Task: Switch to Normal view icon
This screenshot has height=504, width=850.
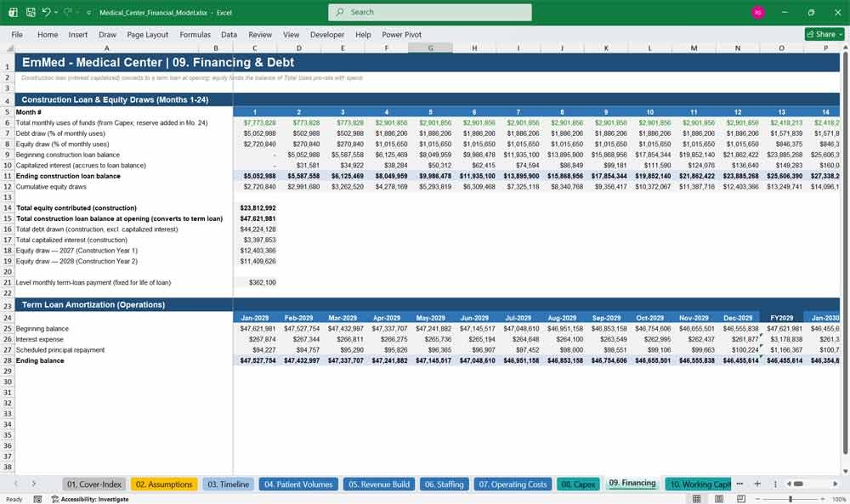Action: [x=697, y=499]
